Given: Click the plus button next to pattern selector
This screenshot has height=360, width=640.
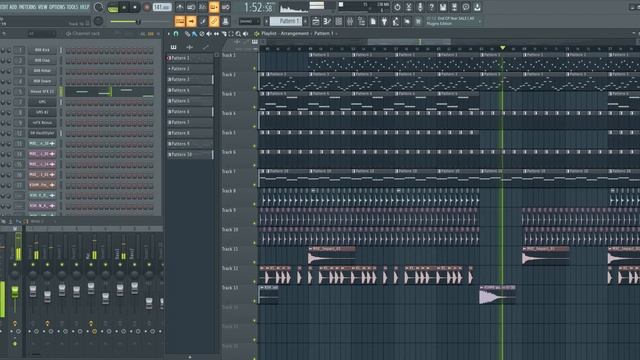Looking at the screenshot, I should point(305,21).
